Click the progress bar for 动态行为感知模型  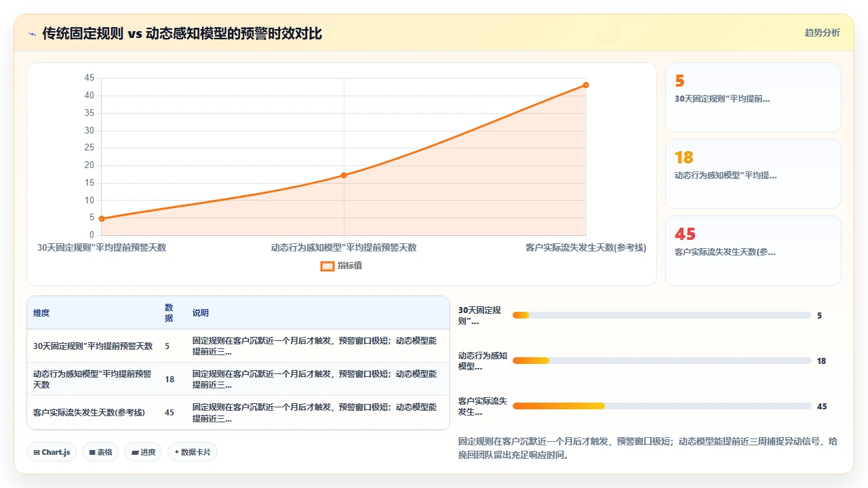(x=662, y=361)
